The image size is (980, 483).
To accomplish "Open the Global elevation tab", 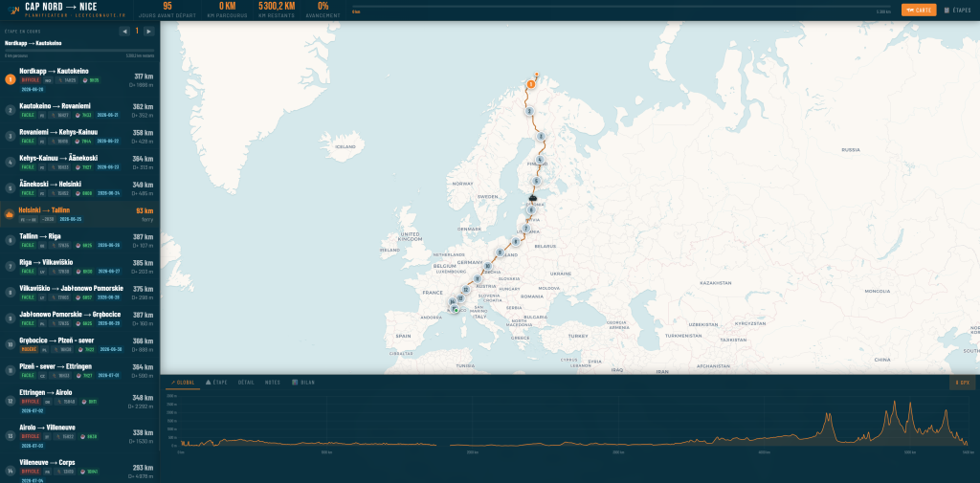I will coord(183,383).
